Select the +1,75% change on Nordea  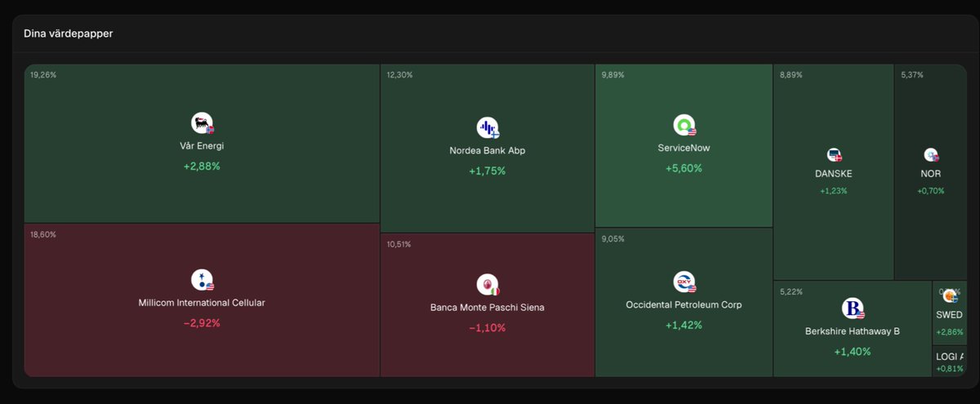(x=488, y=171)
